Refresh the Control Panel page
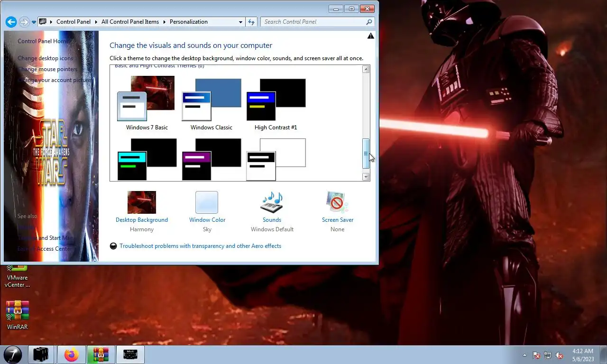The height and width of the screenshot is (364, 607). click(x=251, y=22)
